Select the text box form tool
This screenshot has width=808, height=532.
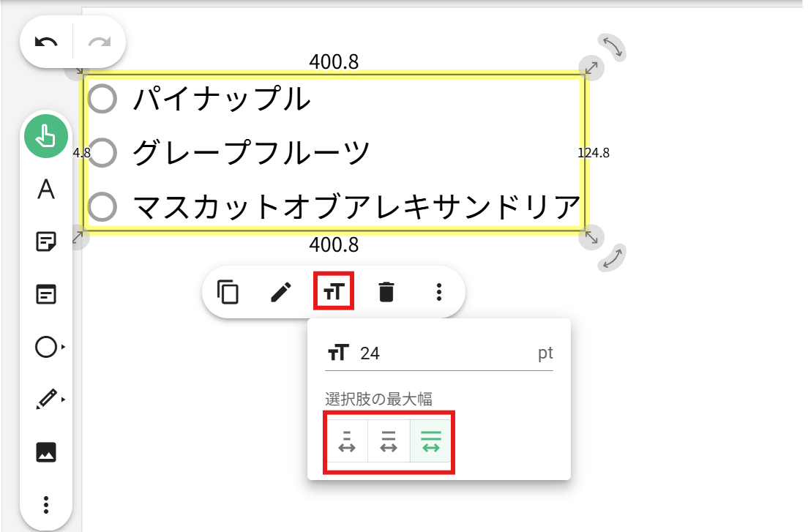coord(46,295)
